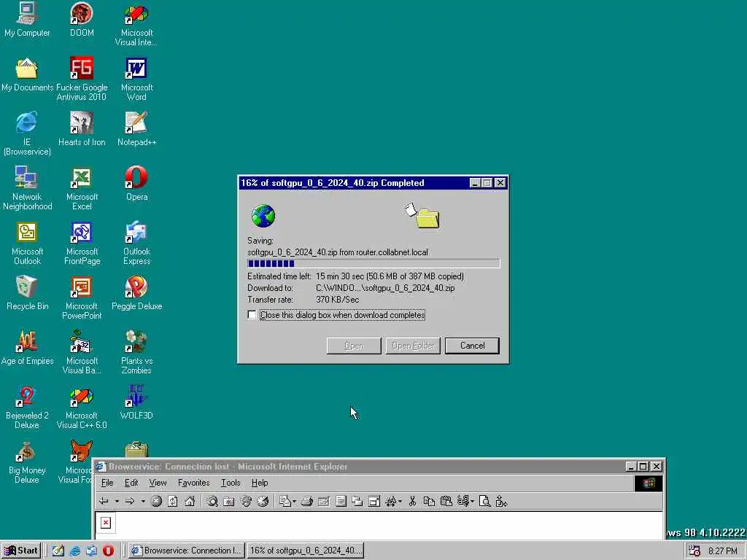Open the Back history dropdown arrow in IE

pyautogui.click(x=117, y=501)
